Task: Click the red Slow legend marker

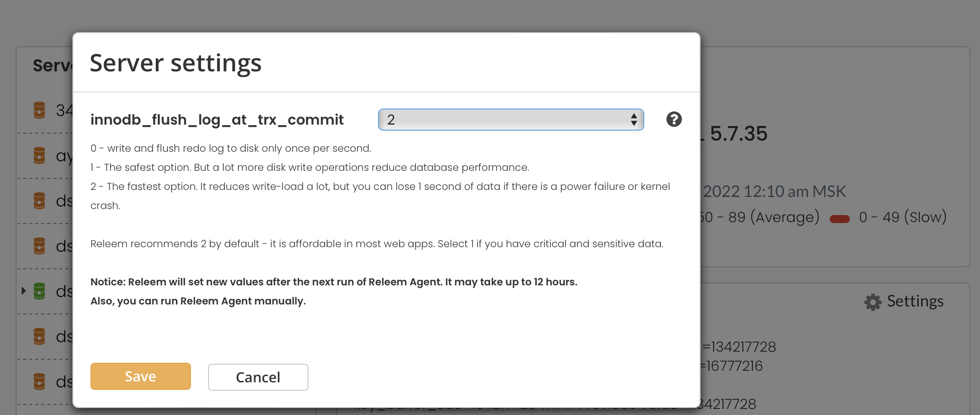Action: (839, 219)
